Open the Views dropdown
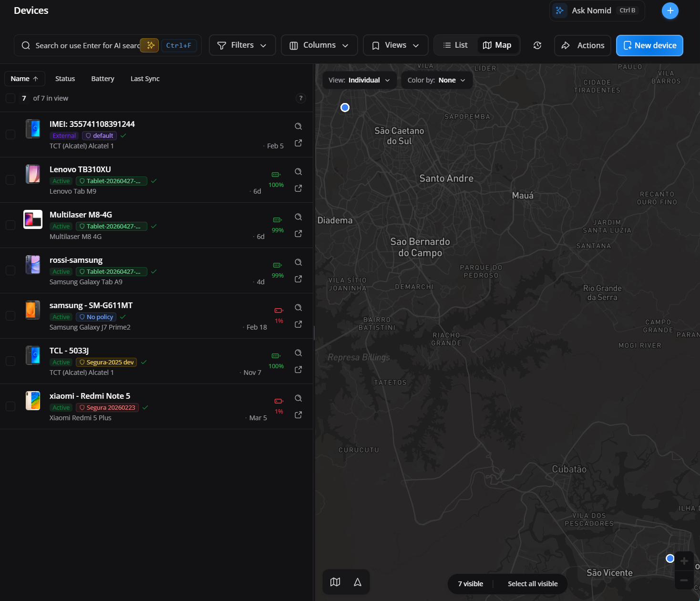700x601 pixels. [395, 45]
